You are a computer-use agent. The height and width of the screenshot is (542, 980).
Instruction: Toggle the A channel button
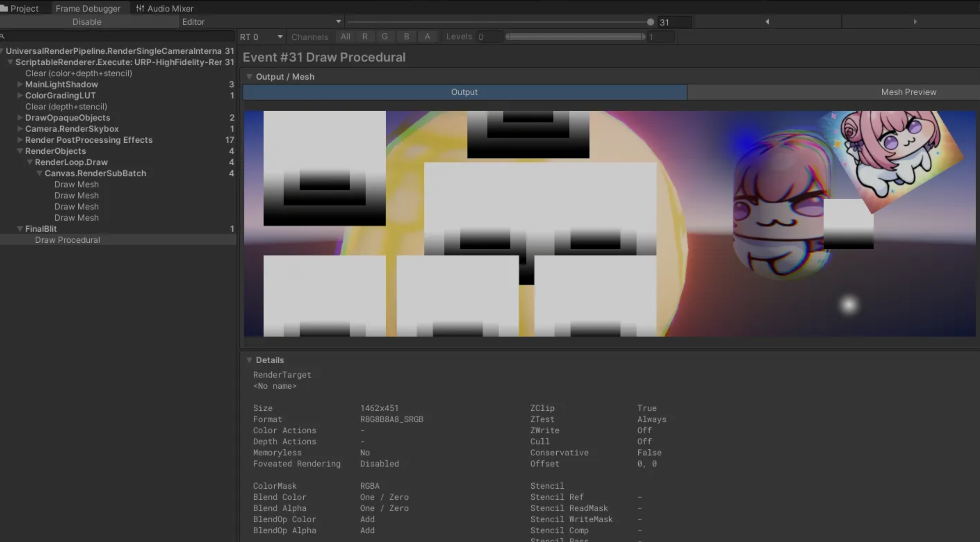coord(427,37)
